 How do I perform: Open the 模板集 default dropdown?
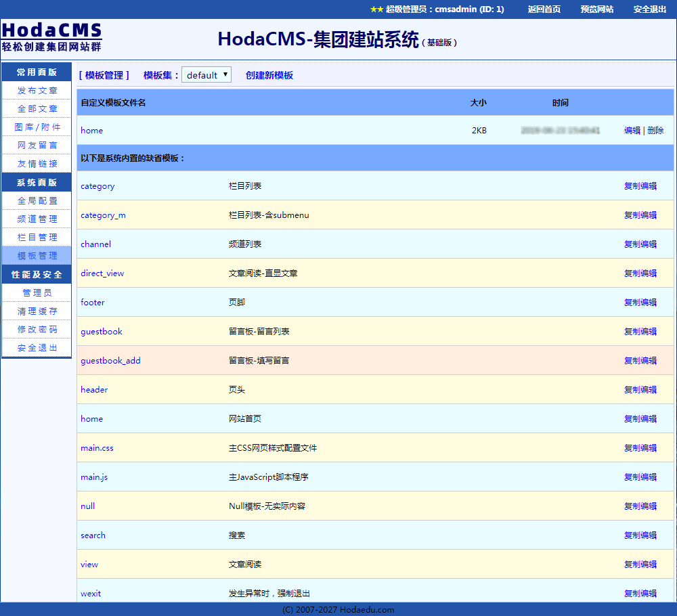pos(206,74)
